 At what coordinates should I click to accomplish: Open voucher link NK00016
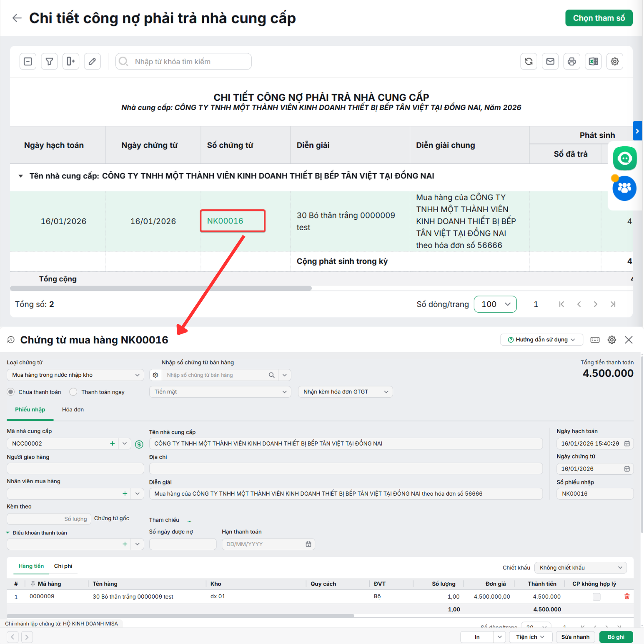pyautogui.click(x=225, y=221)
